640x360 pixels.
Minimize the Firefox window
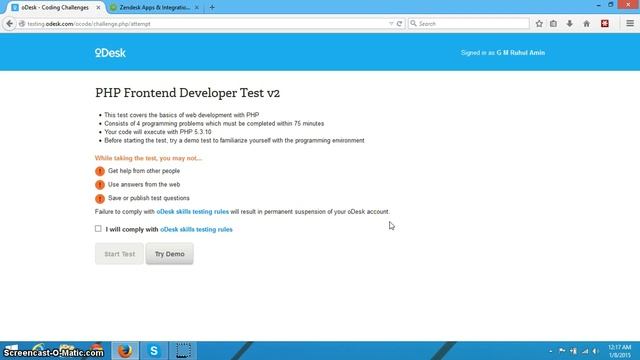(598, 5)
